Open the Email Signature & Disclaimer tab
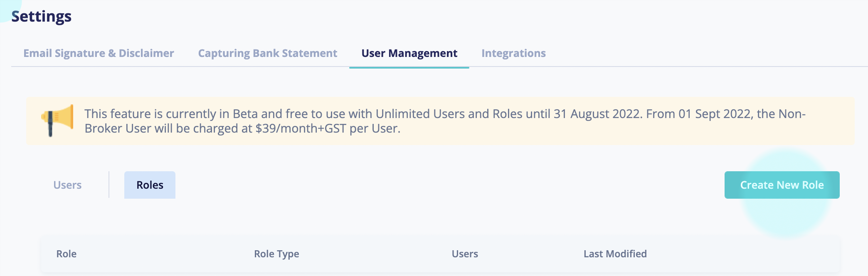Screen dimensions: 868x276 coord(99,53)
